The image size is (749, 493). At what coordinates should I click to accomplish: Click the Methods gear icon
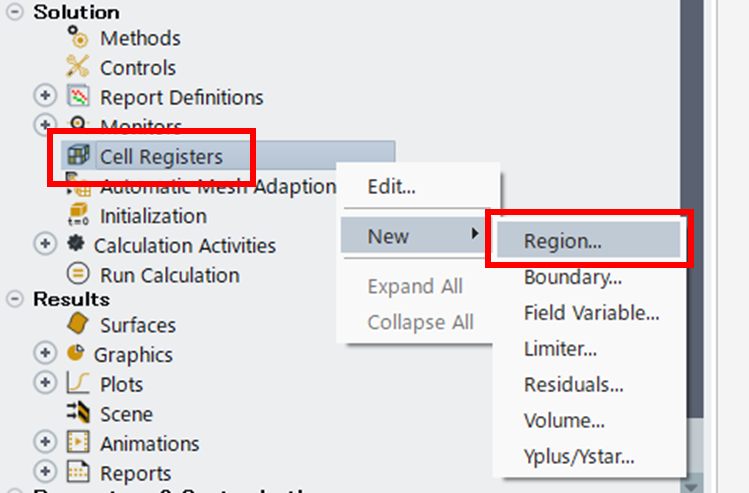[77, 37]
